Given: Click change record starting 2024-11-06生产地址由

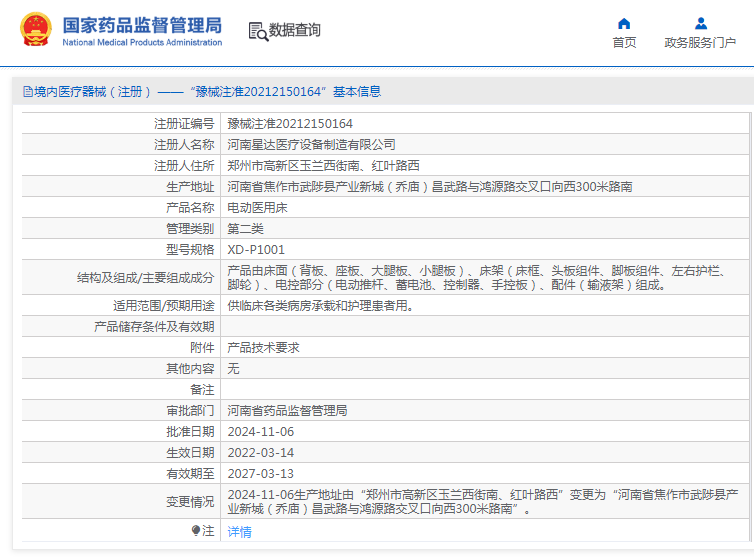Looking at the screenshot, I should click(x=483, y=501).
